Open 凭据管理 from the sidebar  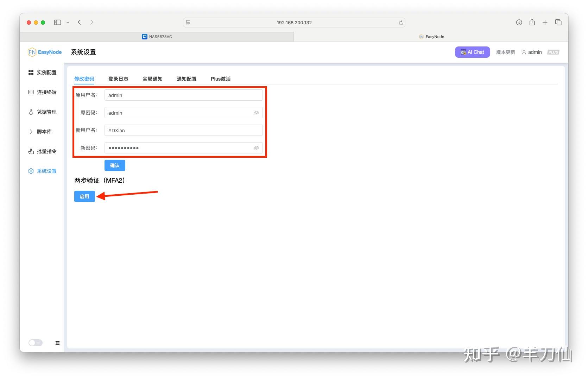click(31, 112)
